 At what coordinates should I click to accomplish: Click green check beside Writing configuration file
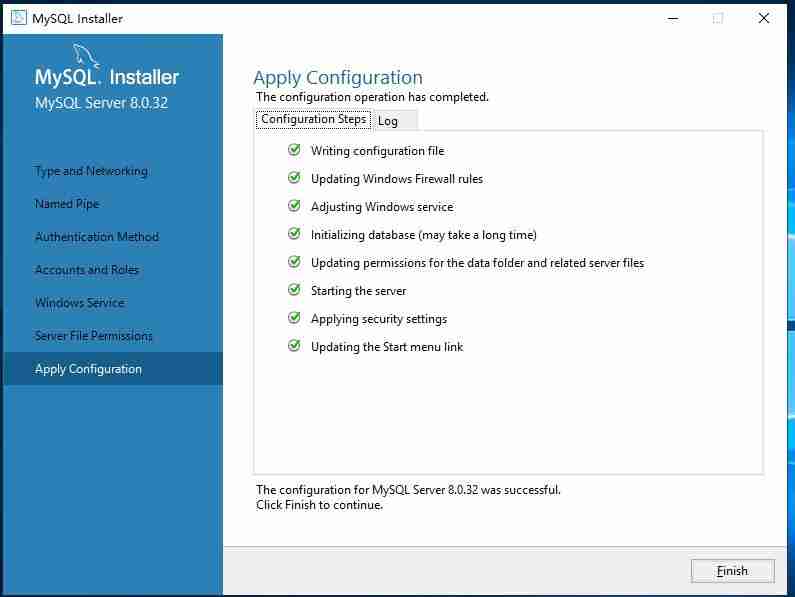(x=294, y=150)
